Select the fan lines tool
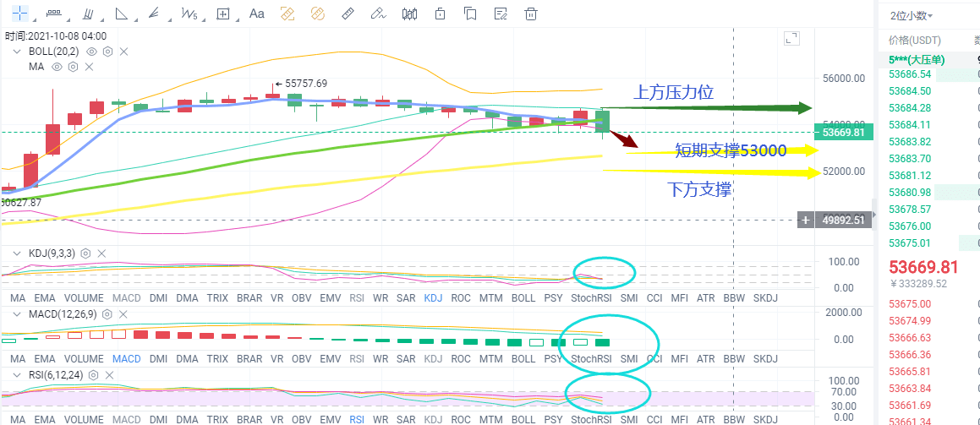 tap(155, 14)
